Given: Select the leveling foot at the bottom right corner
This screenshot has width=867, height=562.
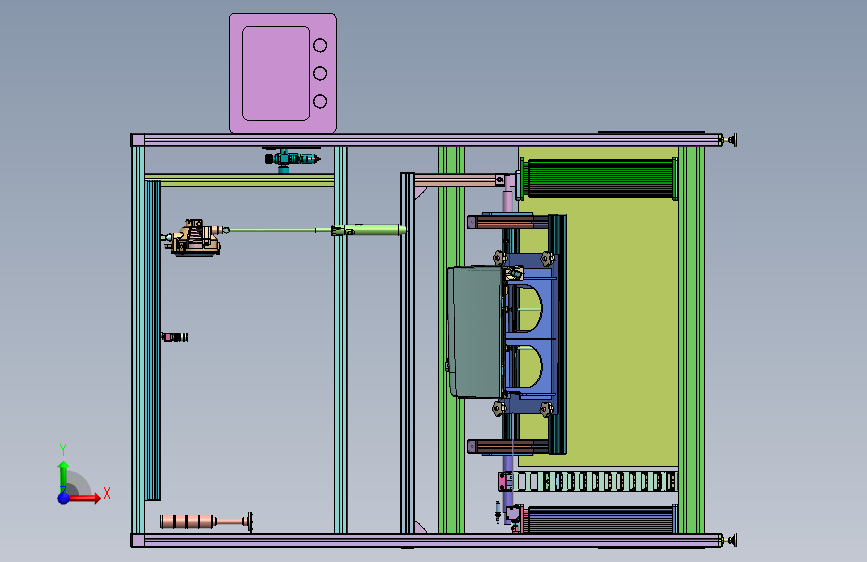Looking at the screenshot, I should point(730,540).
